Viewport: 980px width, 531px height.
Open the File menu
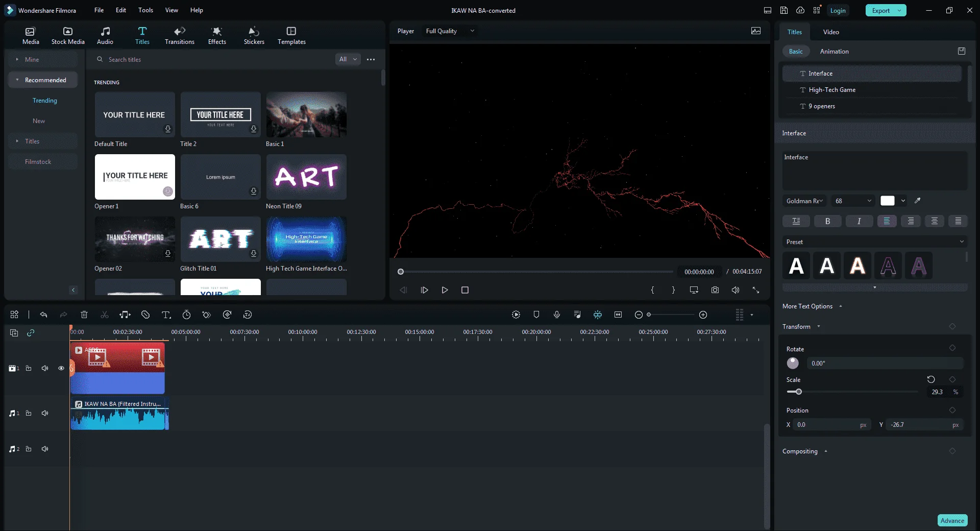pos(99,10)
